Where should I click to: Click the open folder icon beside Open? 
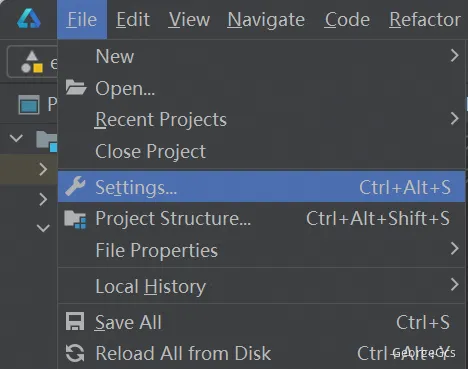tap(76, 88)
